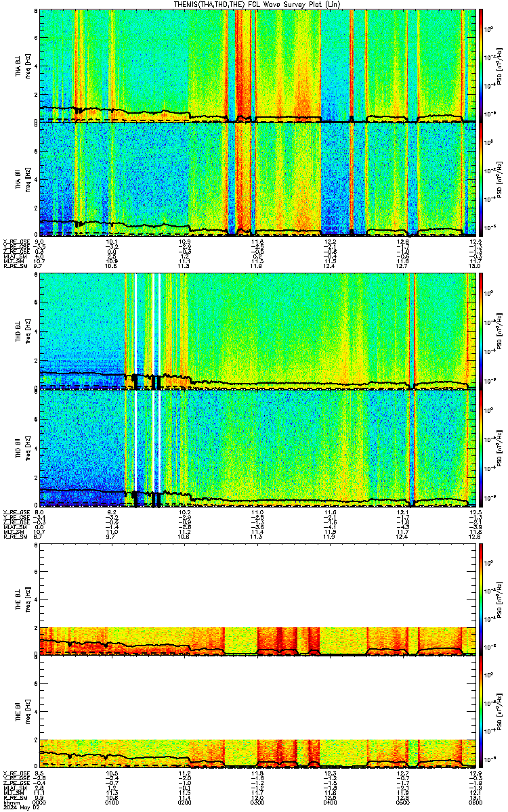Screen dimensions: 508x812
Task: Click the PSD color bar beside THA BL
Action: [x=482, y=66]
